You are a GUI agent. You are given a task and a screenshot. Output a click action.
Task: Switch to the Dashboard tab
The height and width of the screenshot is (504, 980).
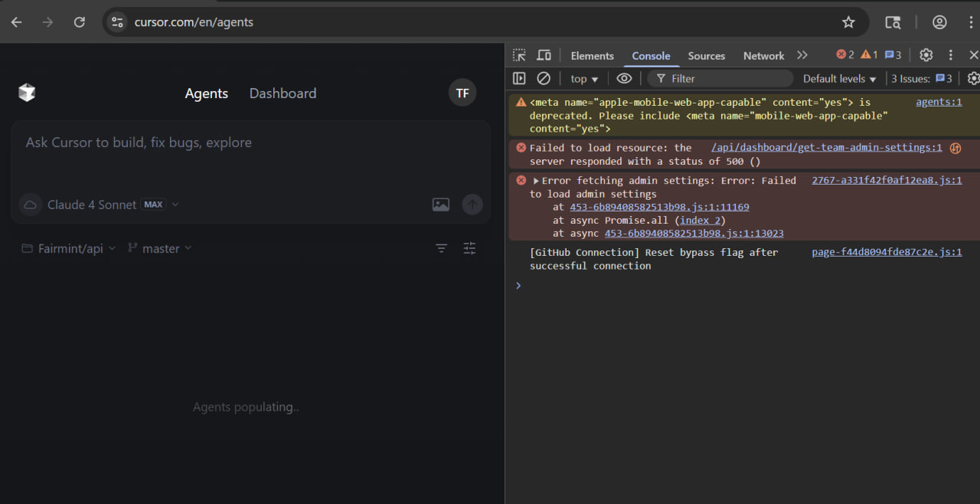[x=283, y=93]
